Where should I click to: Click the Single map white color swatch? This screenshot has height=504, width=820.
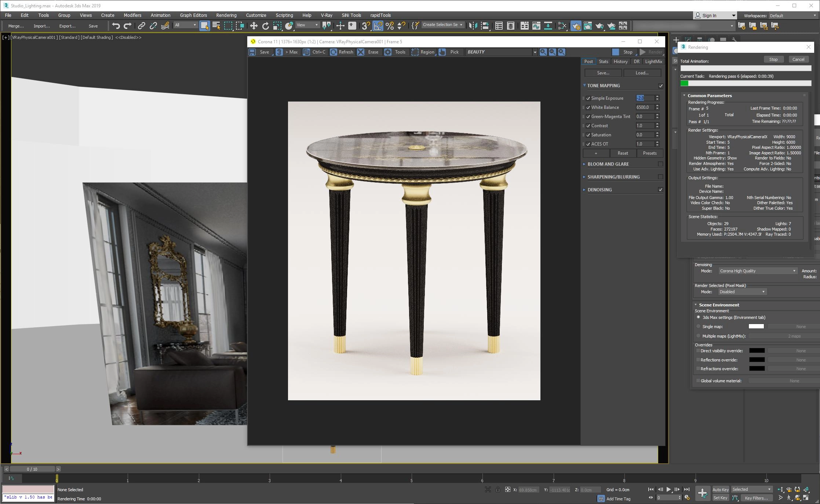(756, 326)
